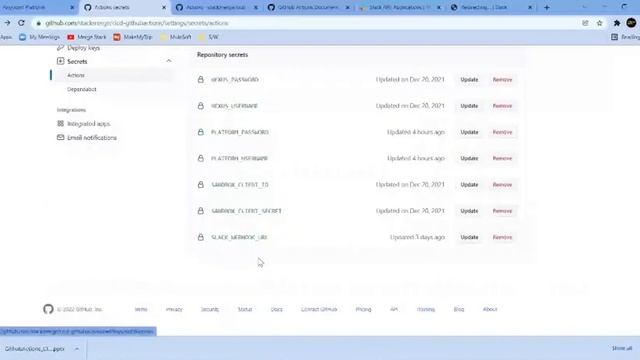Remove the SANDBOX_CLIENT_ID secret
Image resolution: width=640 pixels, height=360 pixels.
pyautogui.click(x=502, y=184)
